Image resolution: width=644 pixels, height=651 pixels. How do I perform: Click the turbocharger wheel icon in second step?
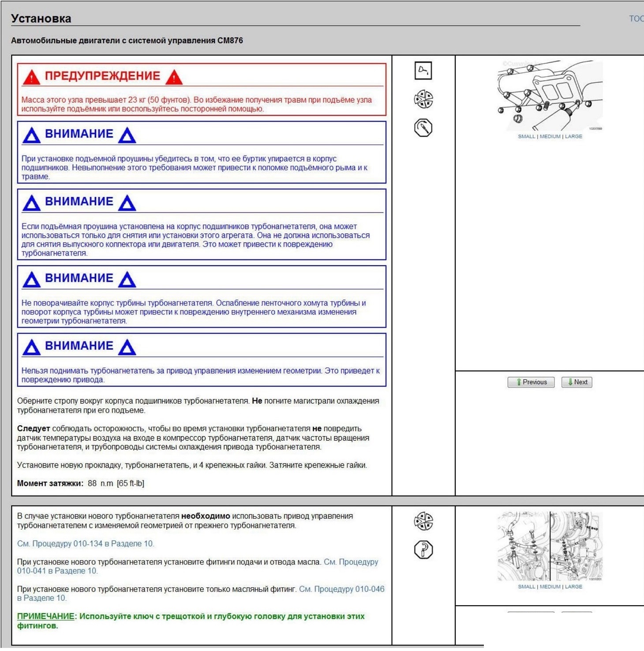[x=423, y=521]
